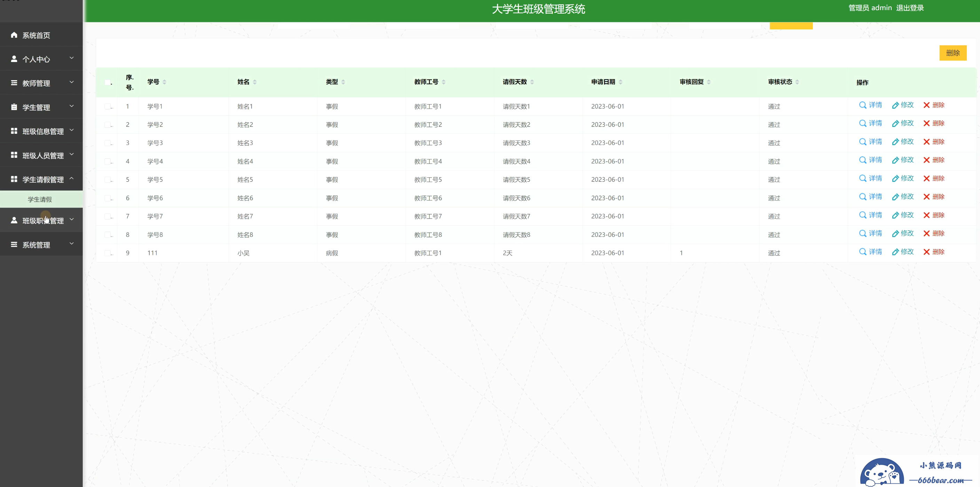
Task: Click the pencil 修改 icon in row 6
Action: (895, 197)
